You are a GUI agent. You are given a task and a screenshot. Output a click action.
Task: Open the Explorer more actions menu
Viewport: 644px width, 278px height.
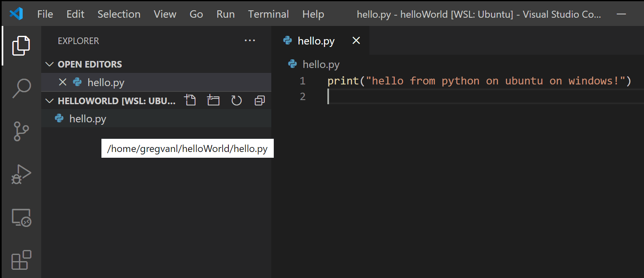point(250,40)
